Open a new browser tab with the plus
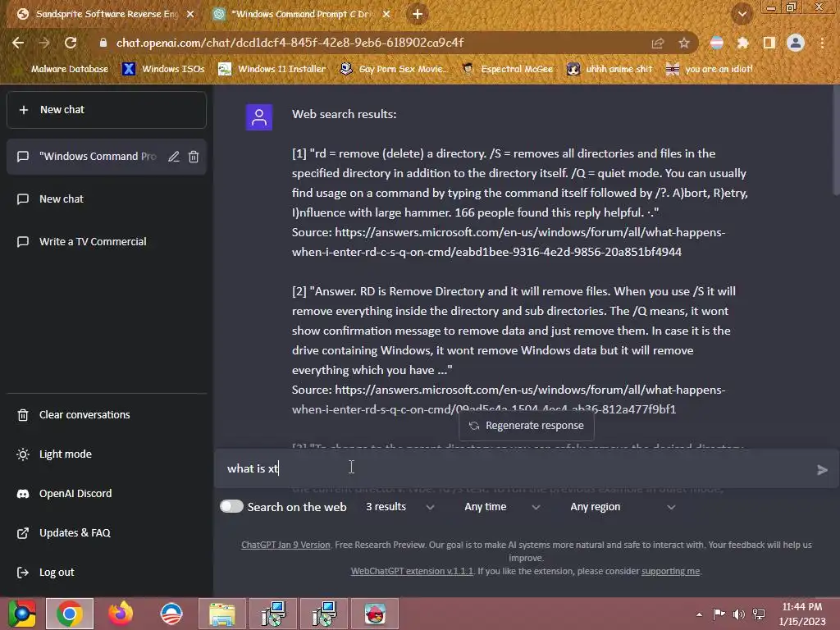This screenshot has height=630, width=840. pos(418,14)
